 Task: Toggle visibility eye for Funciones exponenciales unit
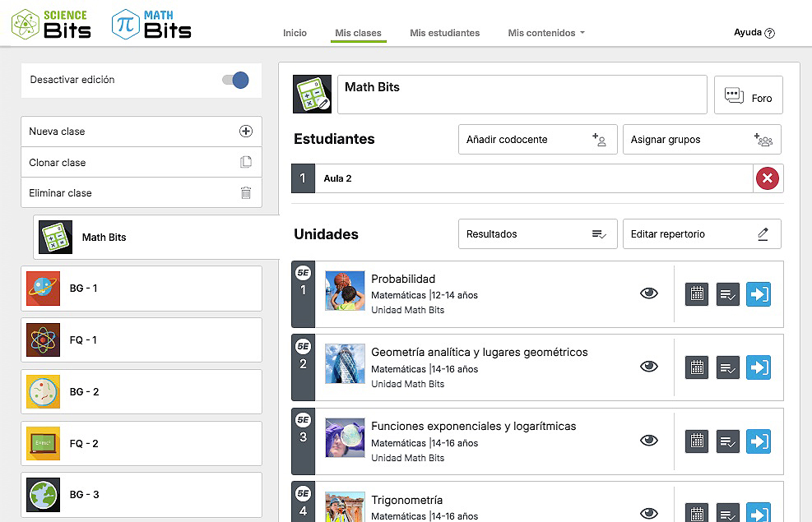tap(648, 441)
